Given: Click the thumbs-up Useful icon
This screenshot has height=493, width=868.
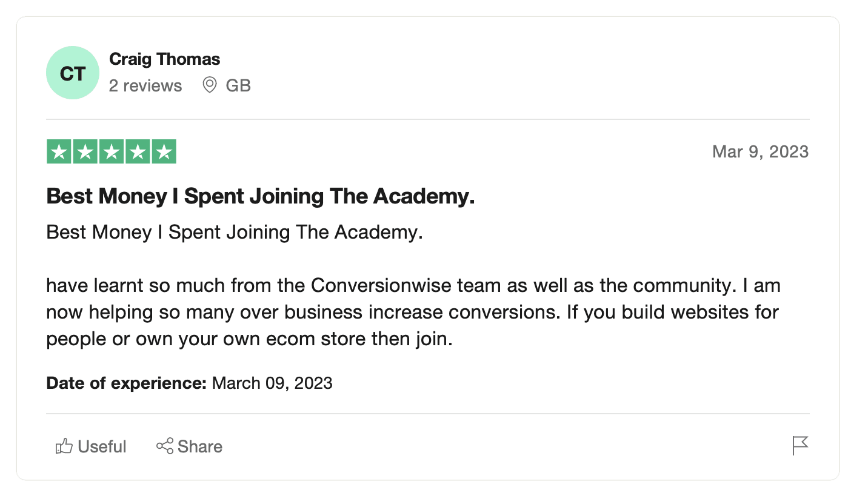Looking at the screenshot, I should pyautogui.click(x=64, y=447).
